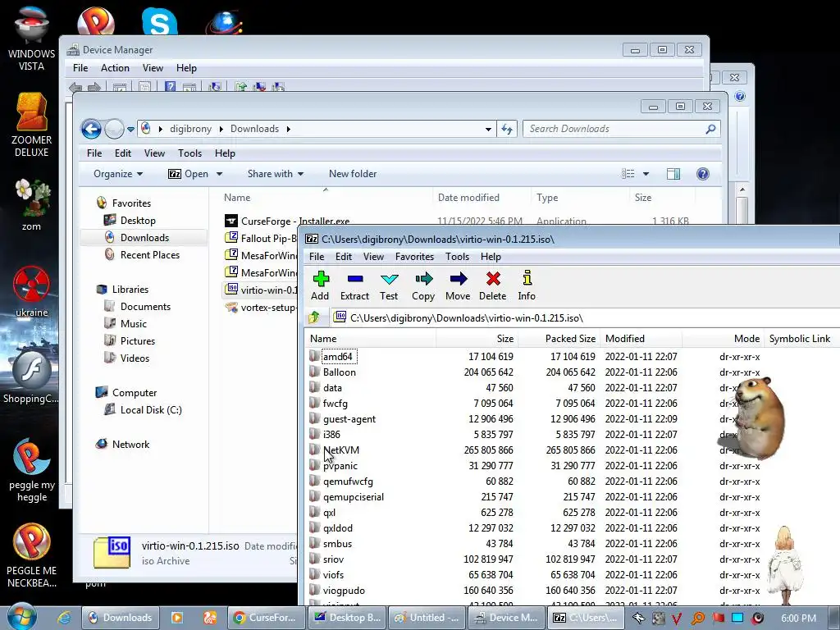Select the NetKVM folder
This screenshot has height=630, width=840.
point(341,450)
